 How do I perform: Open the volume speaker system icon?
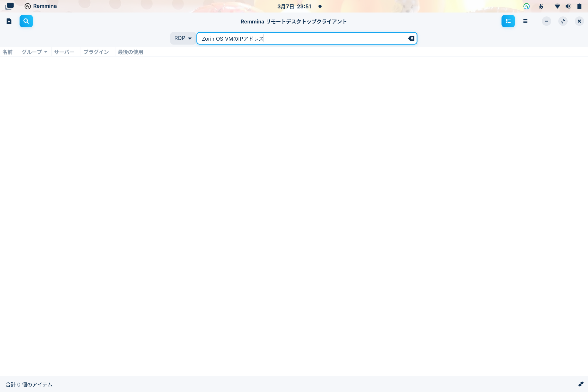coord(568,6)
